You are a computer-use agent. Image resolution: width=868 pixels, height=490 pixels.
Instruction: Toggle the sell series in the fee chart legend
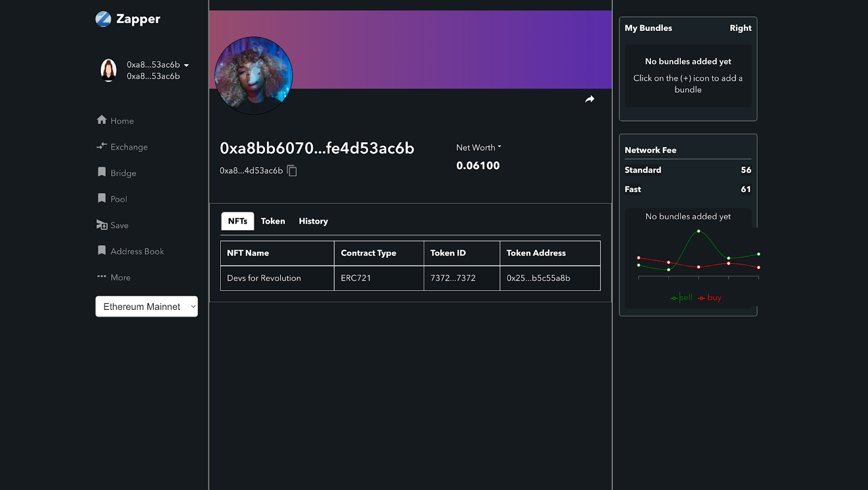tap(681, 297)
